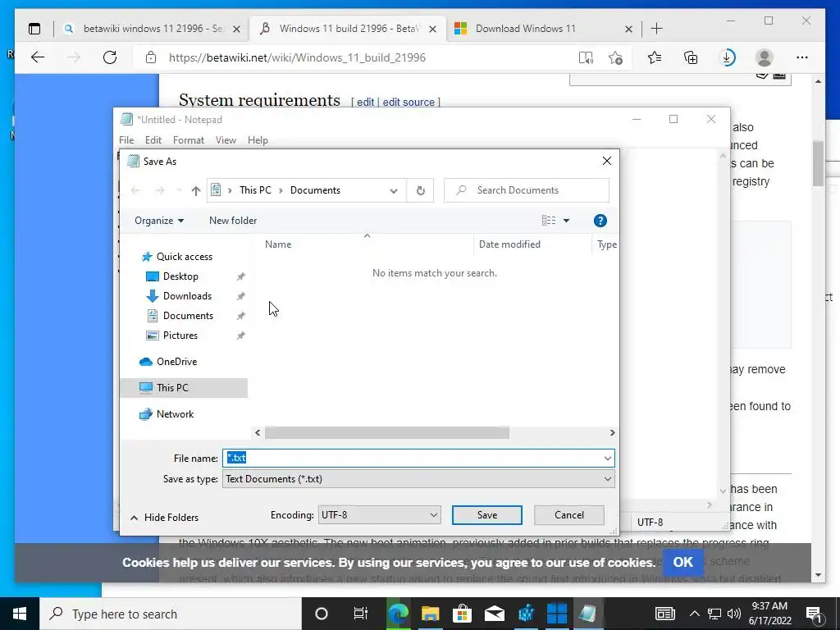
Task: Open Edge Settings and more menu
Action: [x=802, y=57]
